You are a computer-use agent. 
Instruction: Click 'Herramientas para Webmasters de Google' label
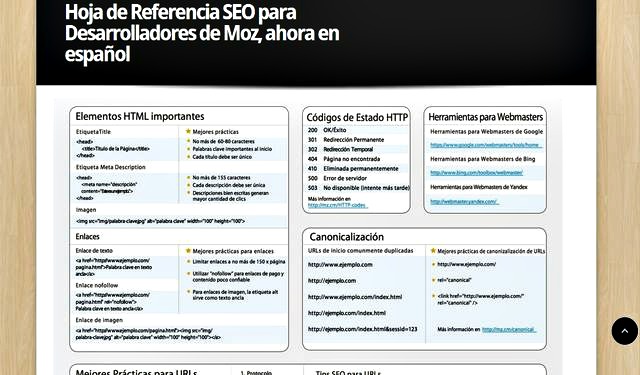(487, 131)
